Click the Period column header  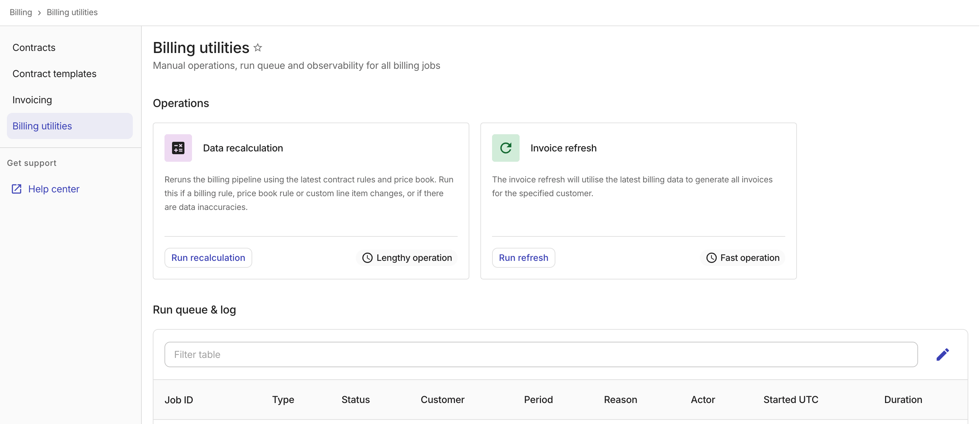coord(538,400)
